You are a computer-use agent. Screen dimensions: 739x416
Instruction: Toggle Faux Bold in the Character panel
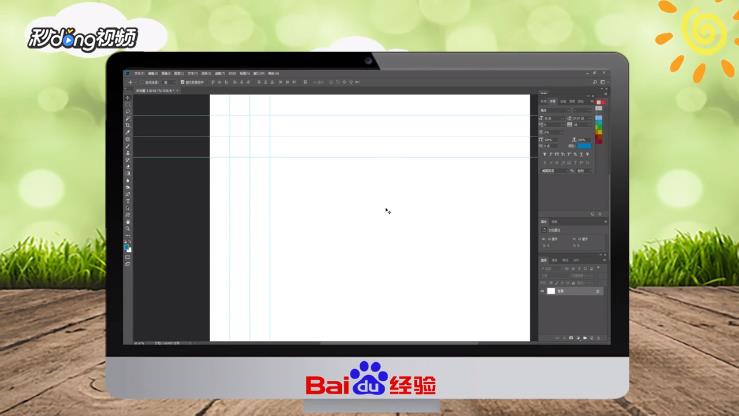click(544, 155)
